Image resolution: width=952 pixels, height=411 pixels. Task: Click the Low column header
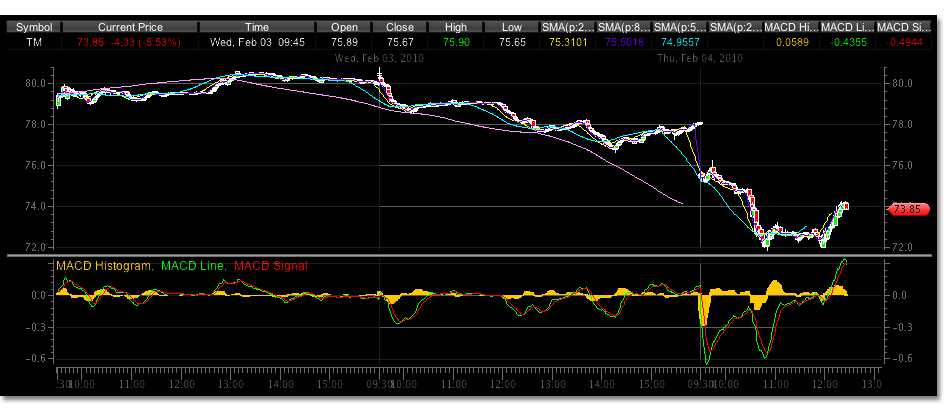tap(511, 27)
